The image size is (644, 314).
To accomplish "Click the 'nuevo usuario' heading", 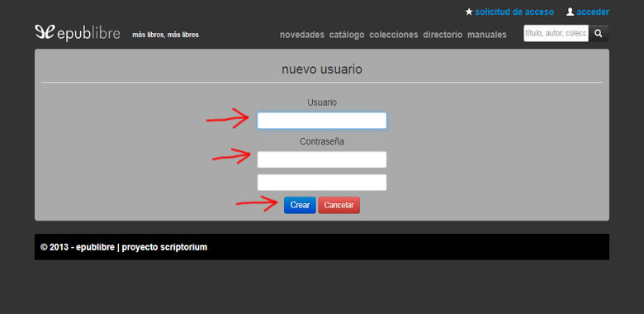I will (322, 69).
